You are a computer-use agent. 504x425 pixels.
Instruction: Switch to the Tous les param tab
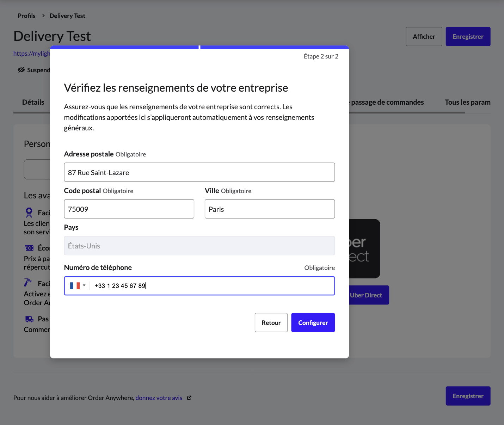[x=467, y=102]
